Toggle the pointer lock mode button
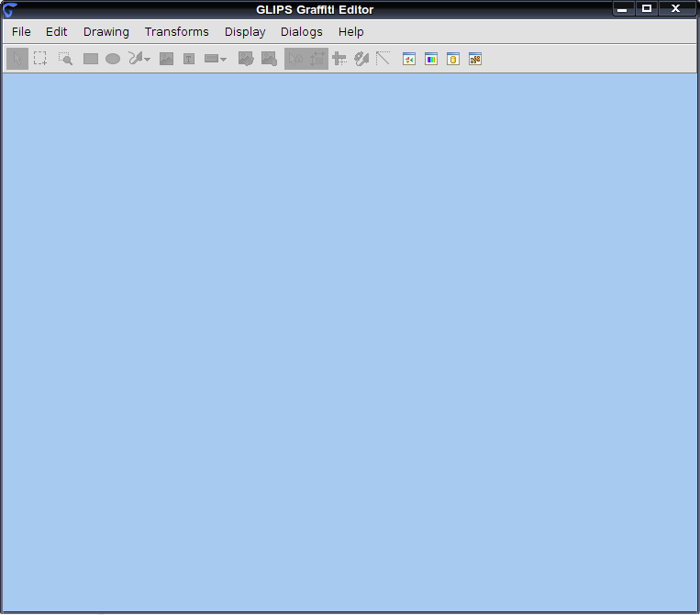Image resolution: width=700 pixels, height=615 pixels. pyautogui.click(x=295, y=59)
